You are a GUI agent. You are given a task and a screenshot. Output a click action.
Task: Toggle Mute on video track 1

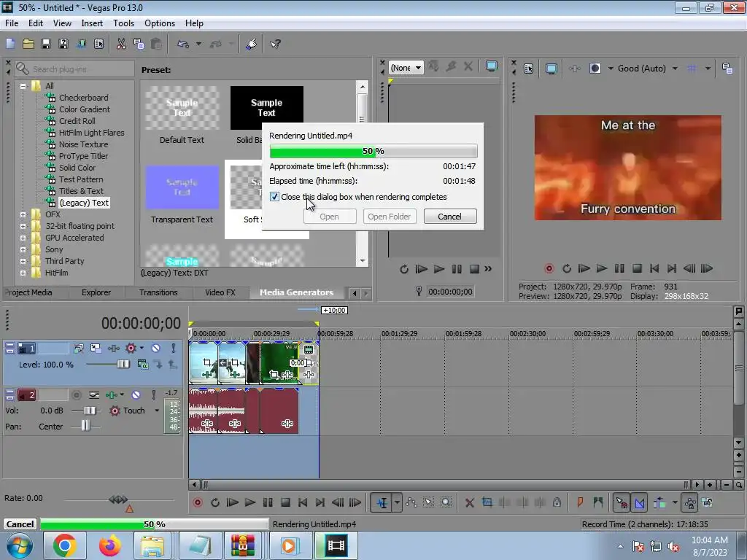155,348
